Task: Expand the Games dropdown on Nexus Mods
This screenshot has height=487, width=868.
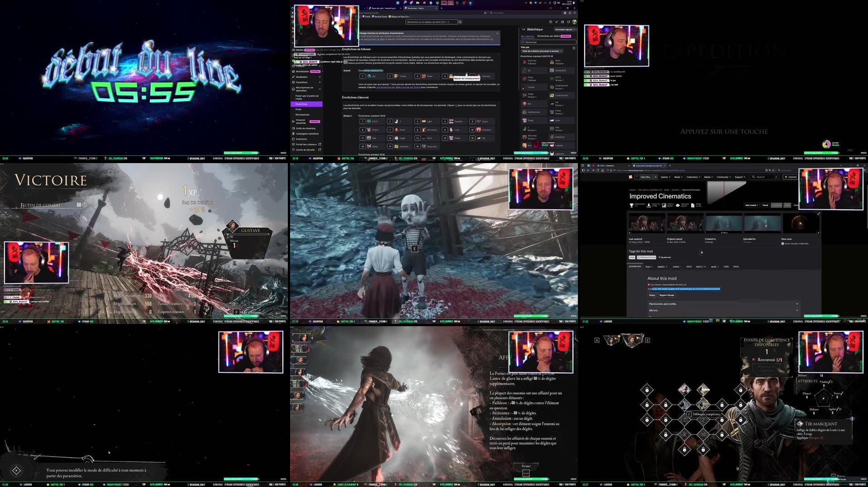Action: point(665,177)
